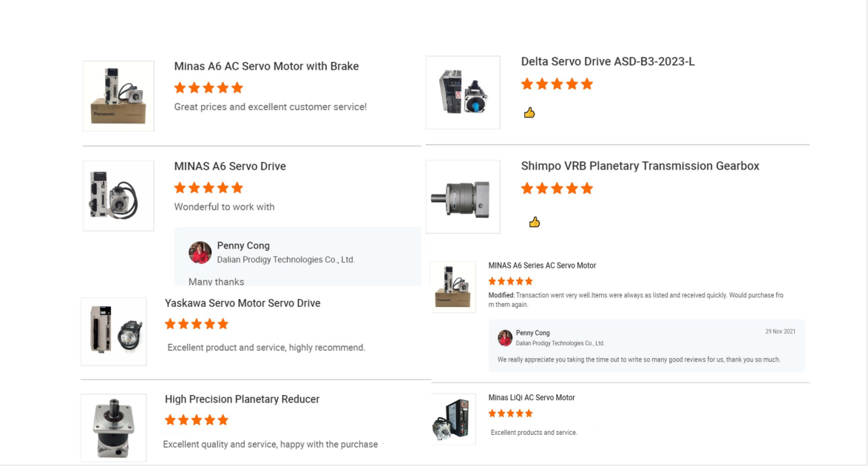Click Penny Cong's avatar in MINAS A6 Servo Drive reply
This screenshot has width=868, height=466.
pyautogui.click(x=200, y=252)
